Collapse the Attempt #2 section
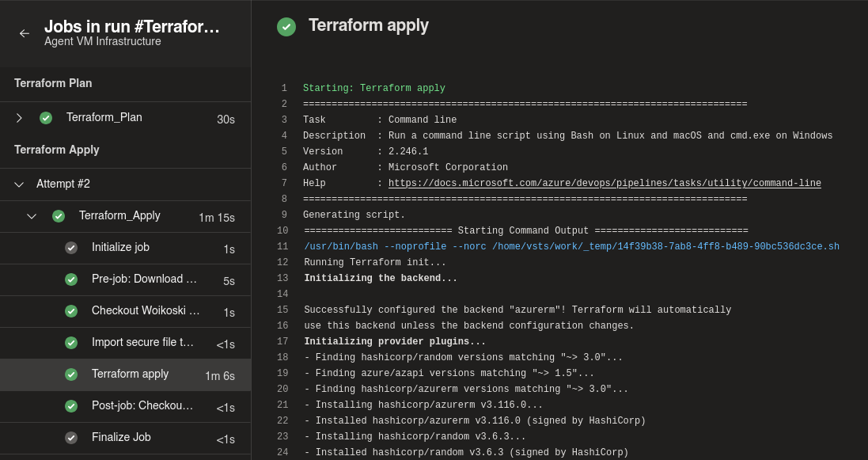868x460 pixels. 19,184
